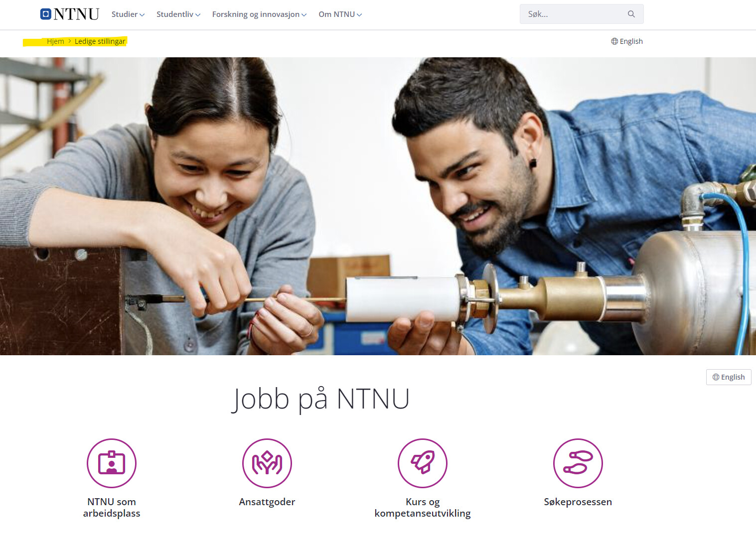Click globe icon beside top English link
756x552 pixels.
(614, 41)
